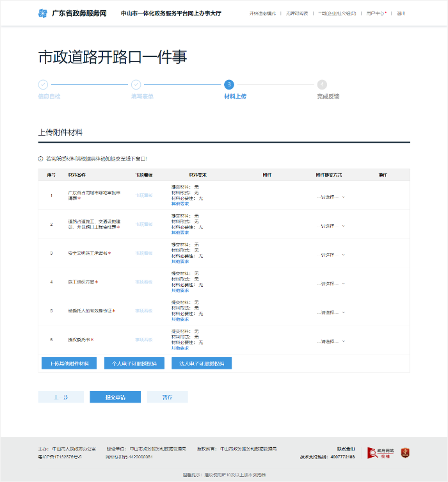This screenshot has height=482, width=448.
Task: Click material name 授权委托书
Action: [x=79, y=340]
